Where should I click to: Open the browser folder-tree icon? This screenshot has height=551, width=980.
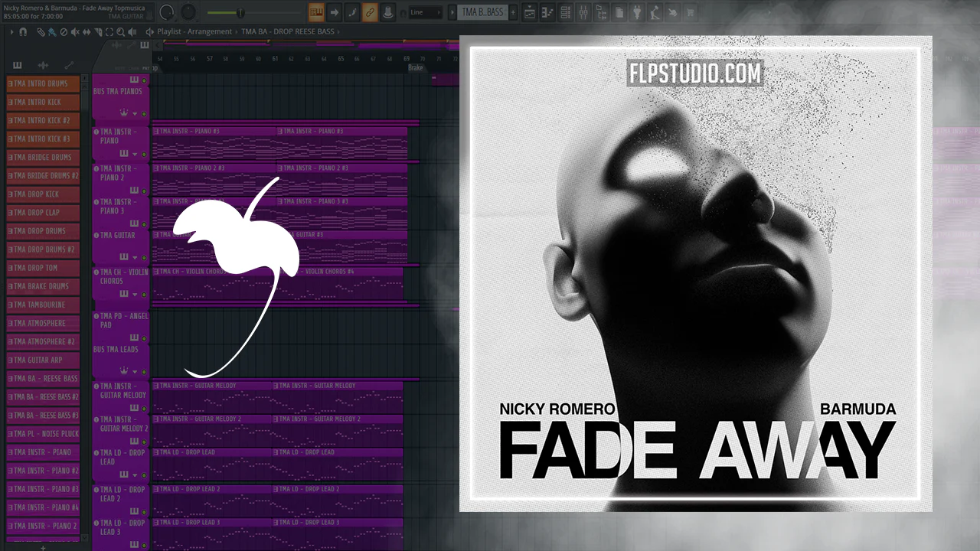coord(601,12)
